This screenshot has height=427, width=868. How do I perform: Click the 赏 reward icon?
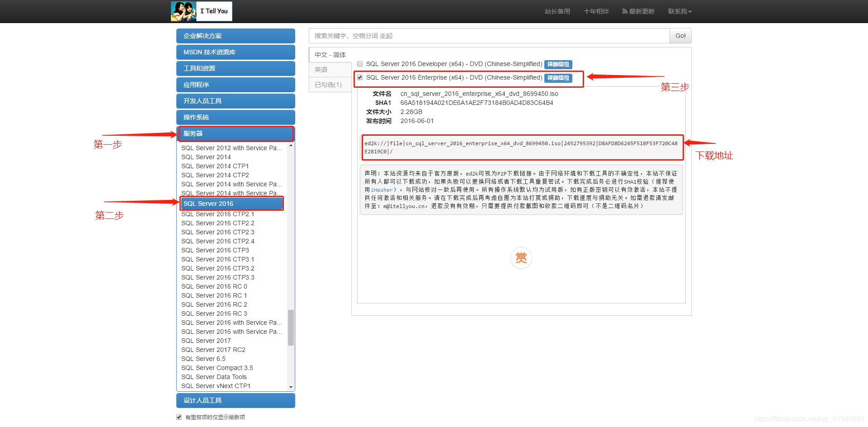[x=521, y=258]
